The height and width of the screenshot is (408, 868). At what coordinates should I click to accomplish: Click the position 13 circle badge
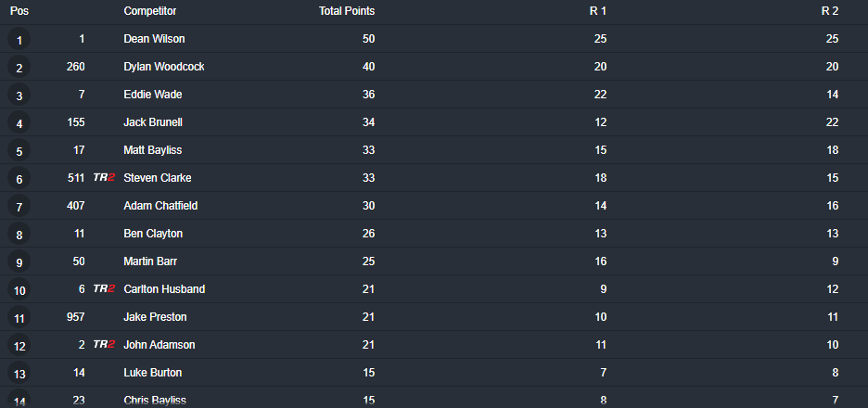click(19, 374)
